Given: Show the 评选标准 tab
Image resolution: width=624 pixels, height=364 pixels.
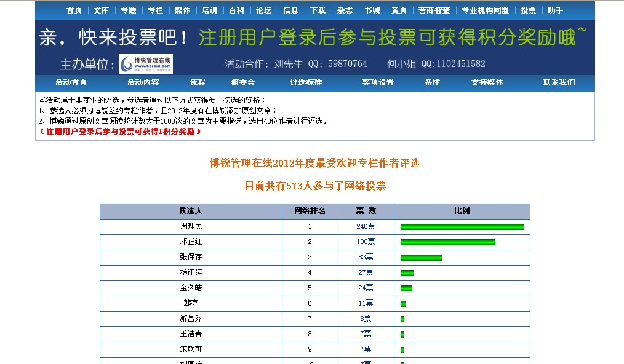Looking at the screenshot, I should (306, 82).
